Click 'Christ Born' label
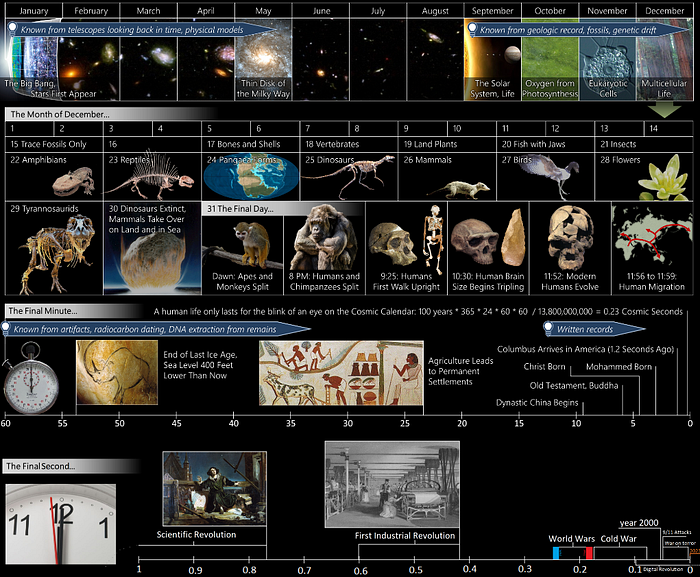Screen dimensions: 700x577 coord(544,367)
